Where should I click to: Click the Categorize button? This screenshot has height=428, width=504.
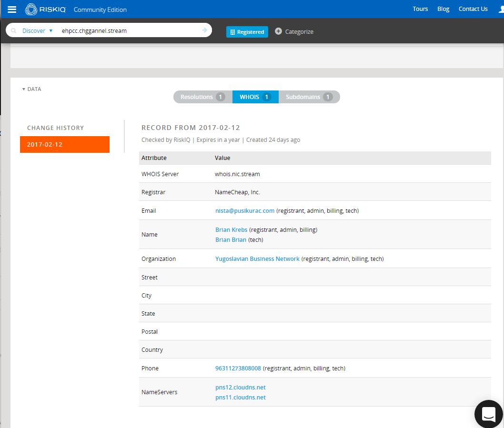[x=294, y=31]
